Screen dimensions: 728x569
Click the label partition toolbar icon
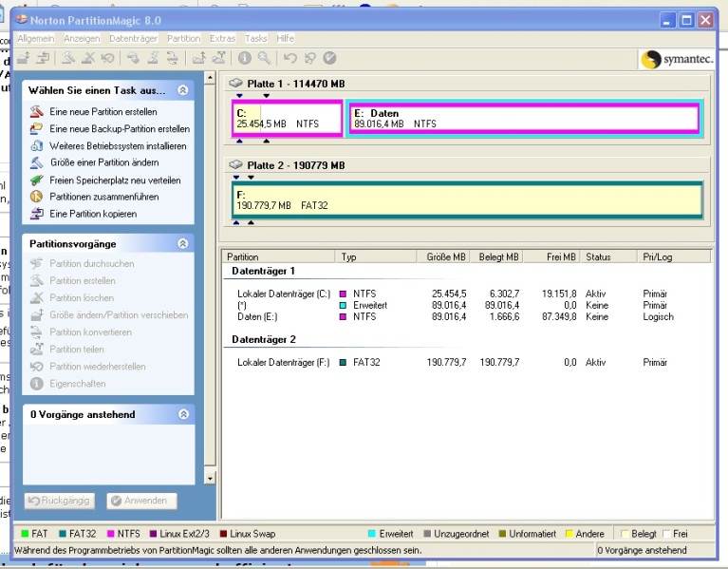click(133, 58)
